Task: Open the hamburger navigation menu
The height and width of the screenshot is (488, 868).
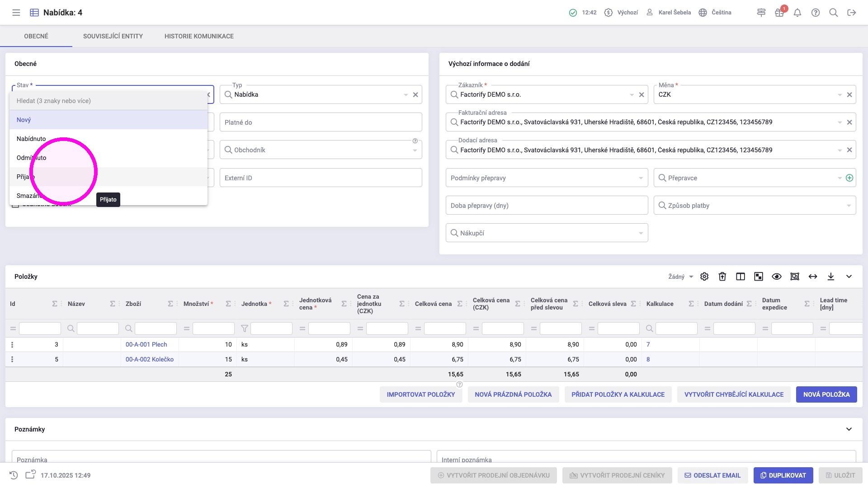Action: 16,13
